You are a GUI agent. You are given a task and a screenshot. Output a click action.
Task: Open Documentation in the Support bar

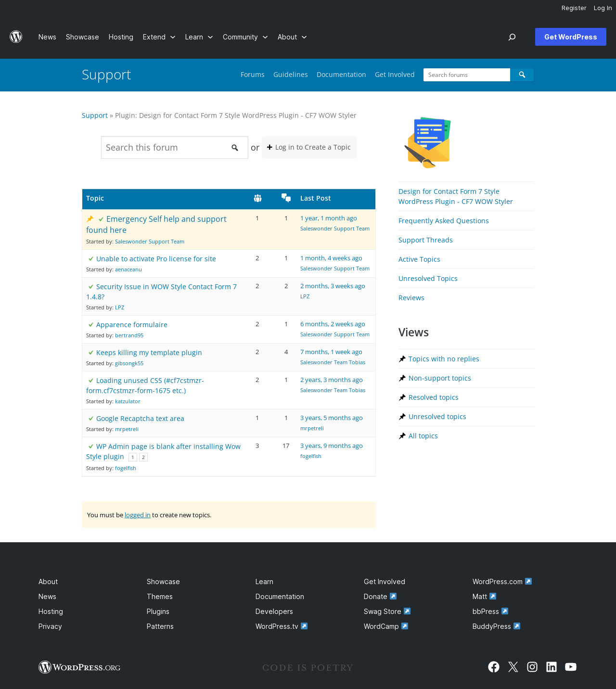click(341, 75)
